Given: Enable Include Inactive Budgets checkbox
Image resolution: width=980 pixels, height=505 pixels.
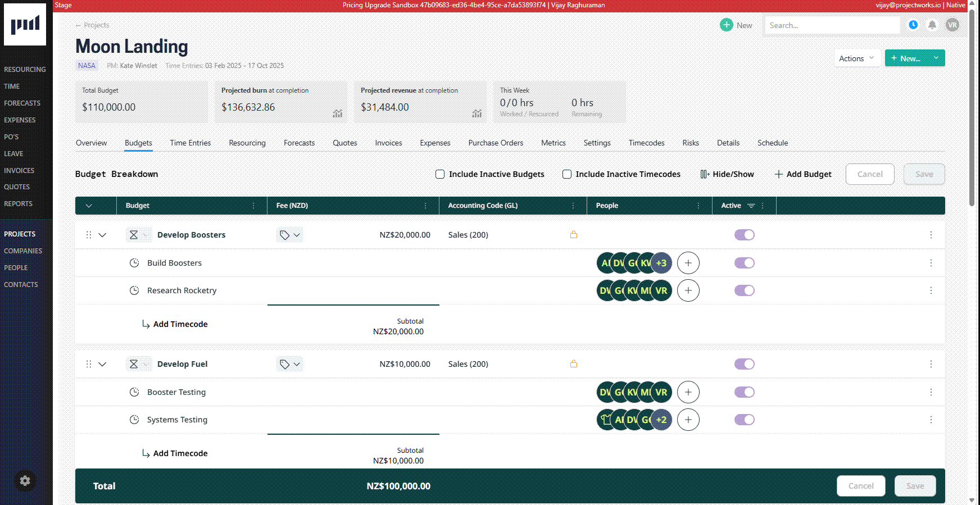Looking at the screenshot, I should coord(440,174).
